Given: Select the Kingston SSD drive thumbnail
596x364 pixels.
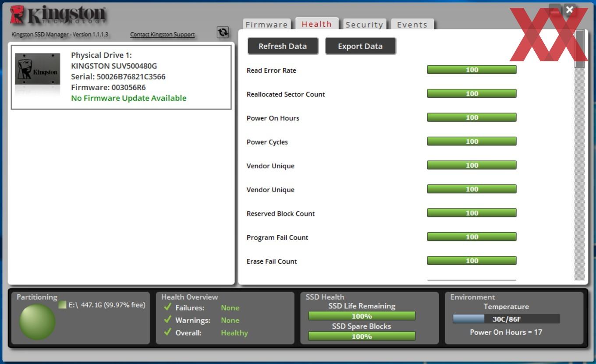Looking at the screenshot, I should (x=37, y=69).
